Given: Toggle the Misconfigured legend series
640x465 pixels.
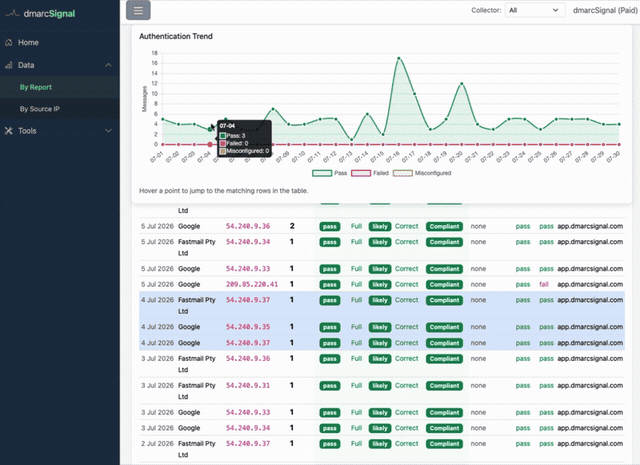Looking at the screenshot, I should pos(422,173).
